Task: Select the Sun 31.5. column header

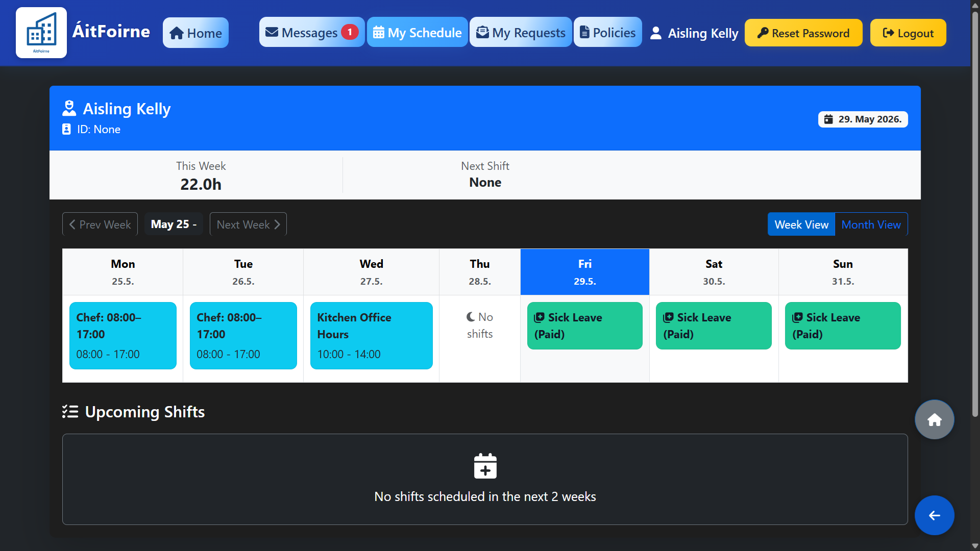Action: (x=843, y=272)
